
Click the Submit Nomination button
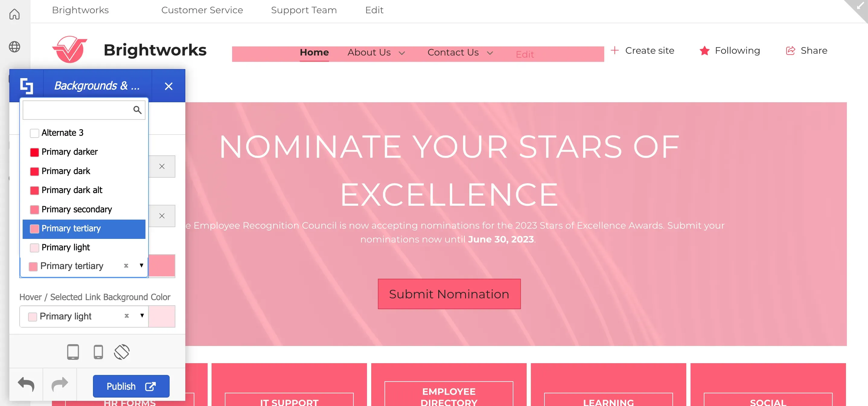449,294
